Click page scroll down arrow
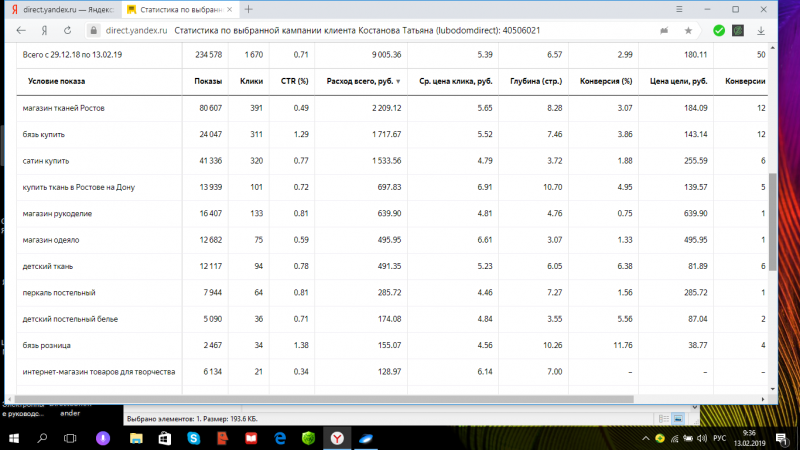Viewport: 800px width, 450px height. [x=772, y=389]
